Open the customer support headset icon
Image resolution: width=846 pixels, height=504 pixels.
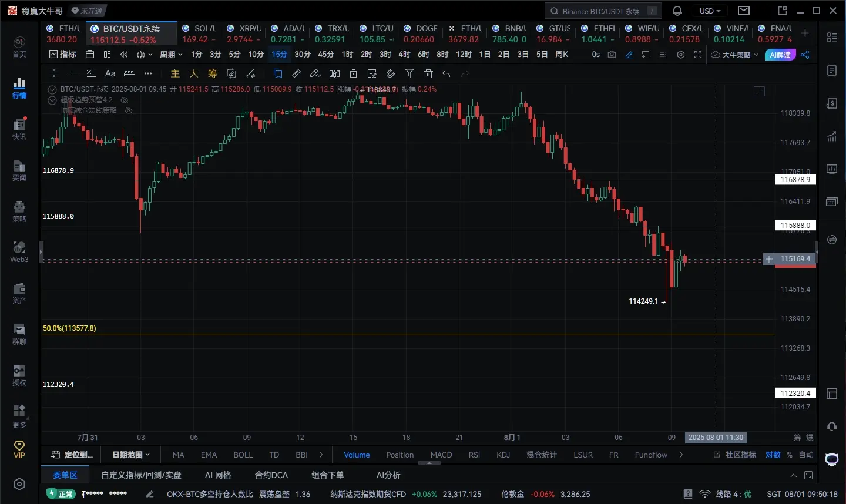(832, 426)
